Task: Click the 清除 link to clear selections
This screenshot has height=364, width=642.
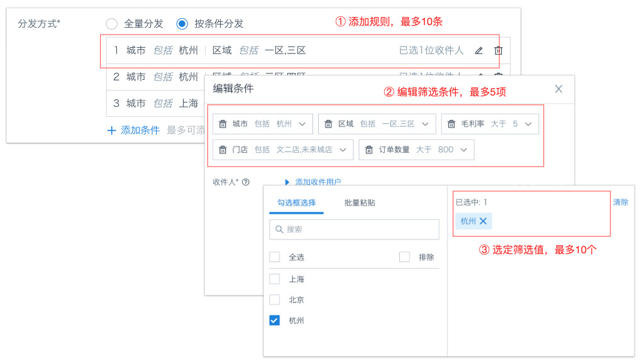Action: [620, 202]
